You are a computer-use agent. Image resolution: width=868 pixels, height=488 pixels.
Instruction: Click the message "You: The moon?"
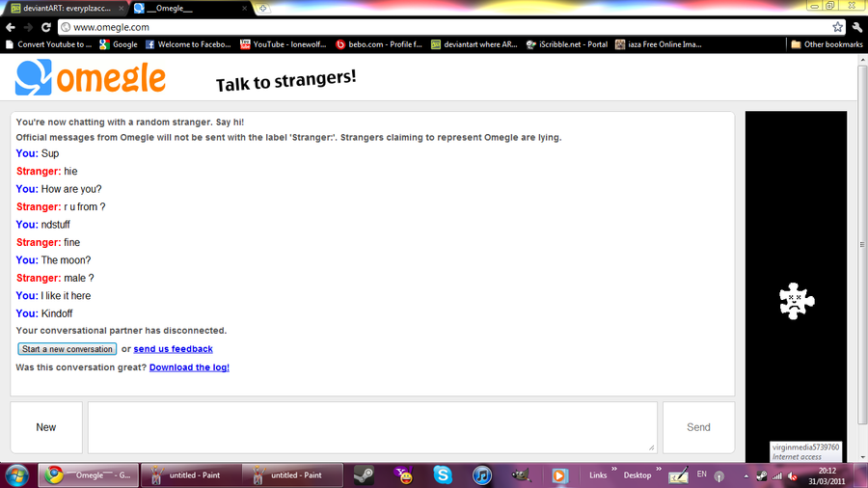tap(53, 260)
